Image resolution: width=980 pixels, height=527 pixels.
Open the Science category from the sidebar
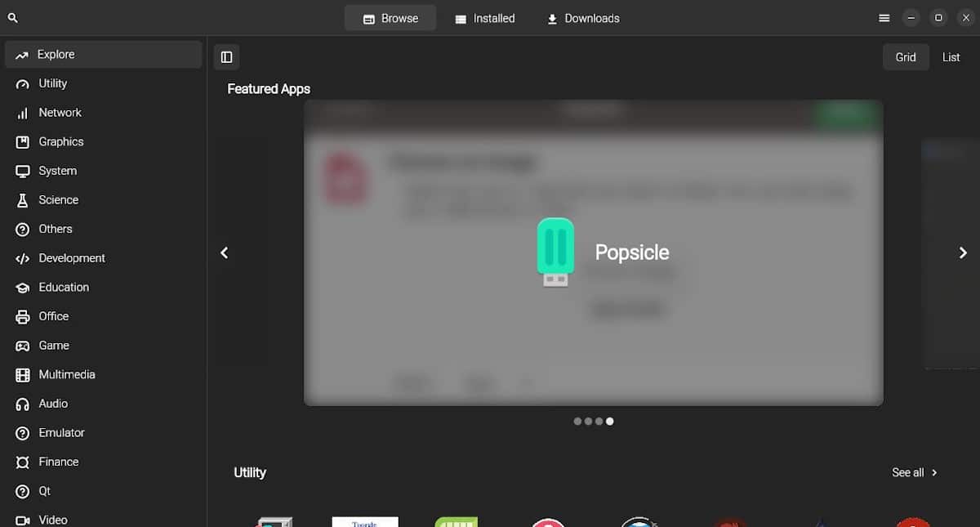point(57,199)
